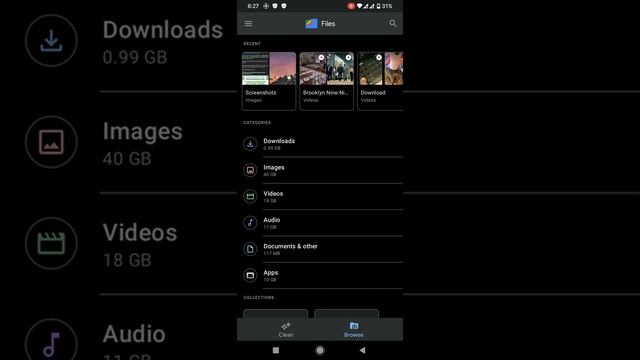
Task: Tap the Android back navigation triangle
Action: 362,350
